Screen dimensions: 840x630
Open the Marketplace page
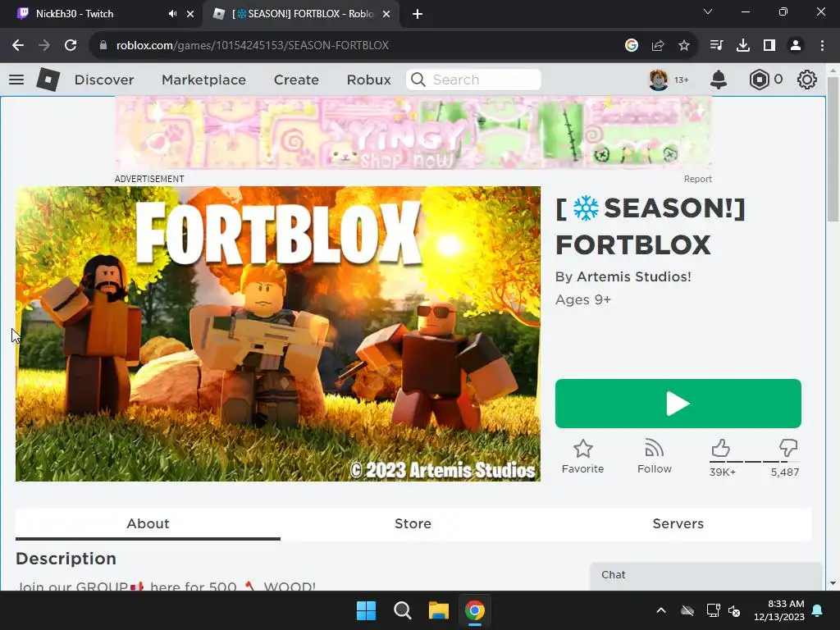pos(203,80)
